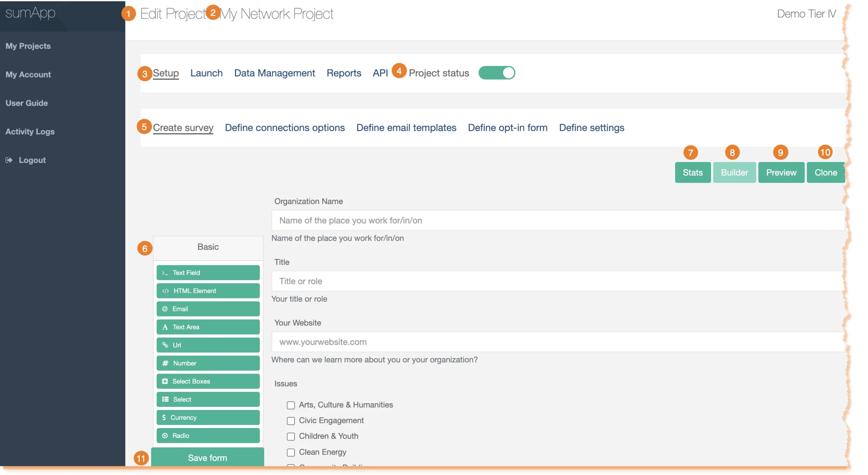This screenshot has height=475, width=868.
Task: Select the Url component
Action: pos(208,345)
